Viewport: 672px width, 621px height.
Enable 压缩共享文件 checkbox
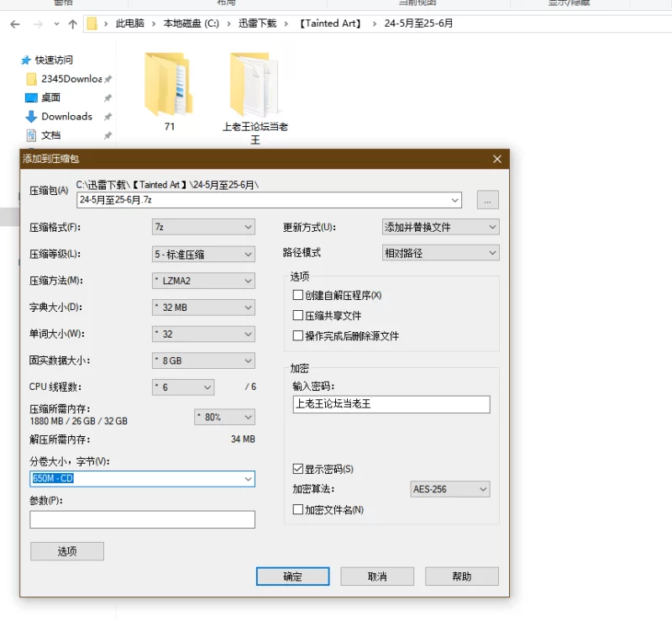click(298, 315)
